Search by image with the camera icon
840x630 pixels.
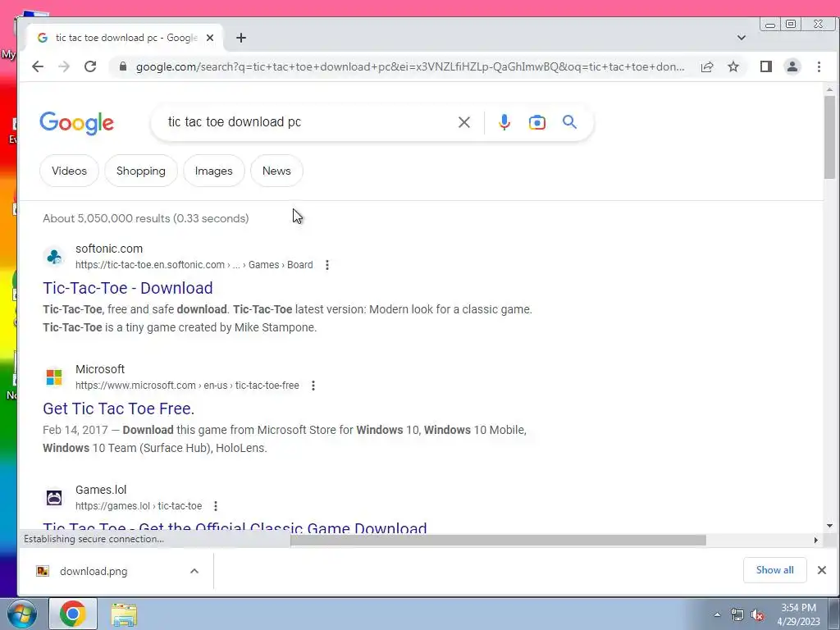[536, 122]
